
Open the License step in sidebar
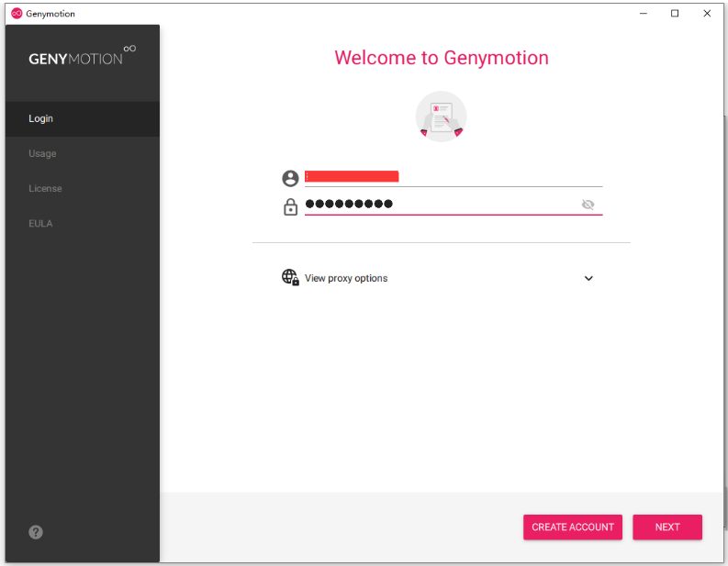coord(83,188)
